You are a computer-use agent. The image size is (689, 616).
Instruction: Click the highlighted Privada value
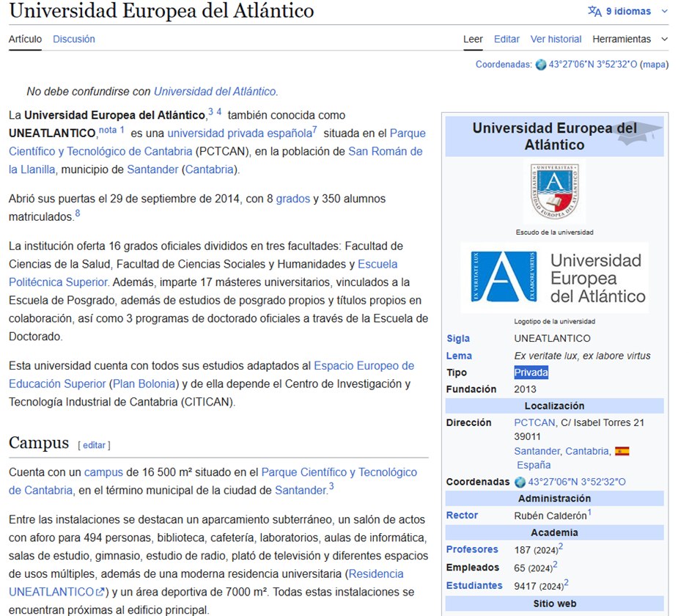tap(531, 373)
